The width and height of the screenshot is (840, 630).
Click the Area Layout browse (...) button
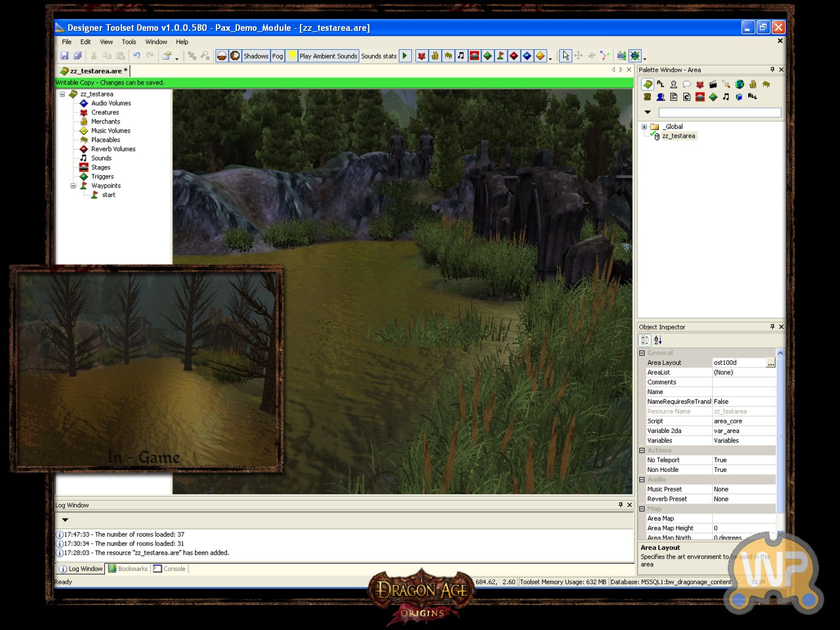[770, 362]
